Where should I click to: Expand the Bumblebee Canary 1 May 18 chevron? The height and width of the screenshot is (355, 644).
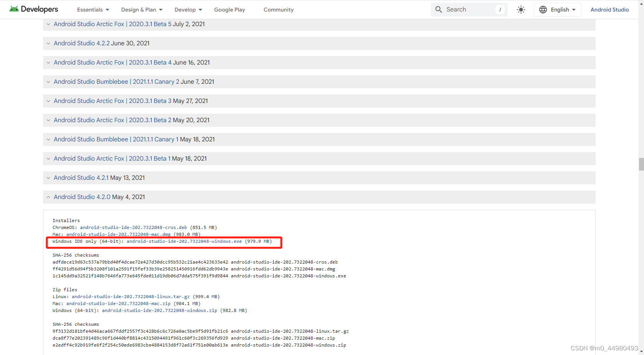(x=48, y=139)
